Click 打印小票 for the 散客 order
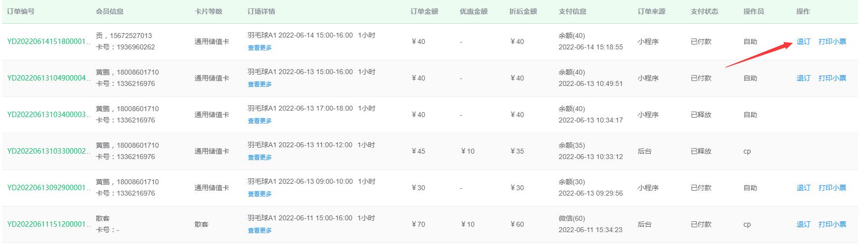 click(832, 225)
